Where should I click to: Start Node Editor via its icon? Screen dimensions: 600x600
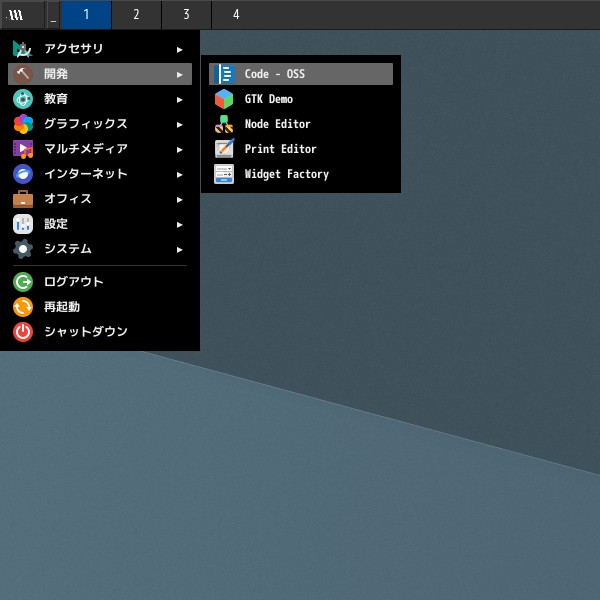point(224,124)
